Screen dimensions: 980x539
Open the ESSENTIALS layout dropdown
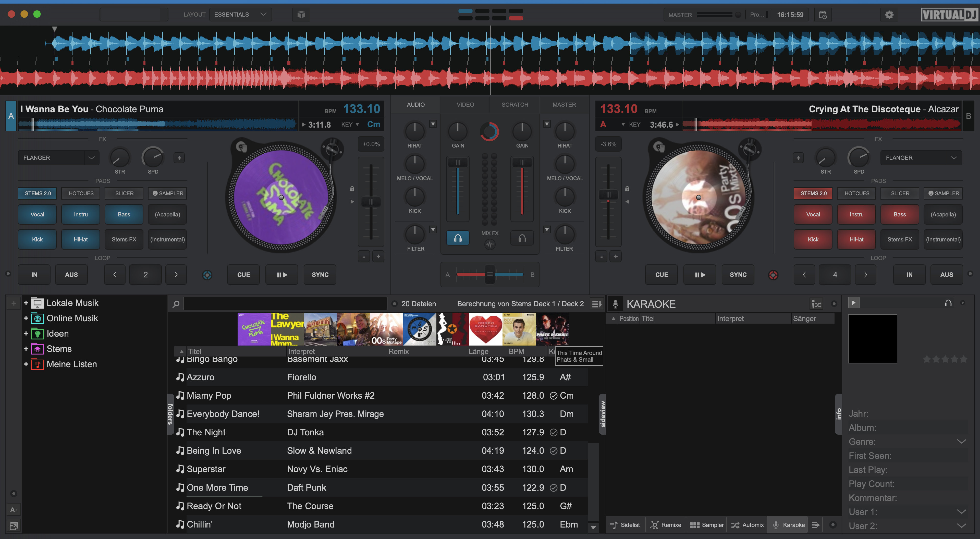coord(240,14)
